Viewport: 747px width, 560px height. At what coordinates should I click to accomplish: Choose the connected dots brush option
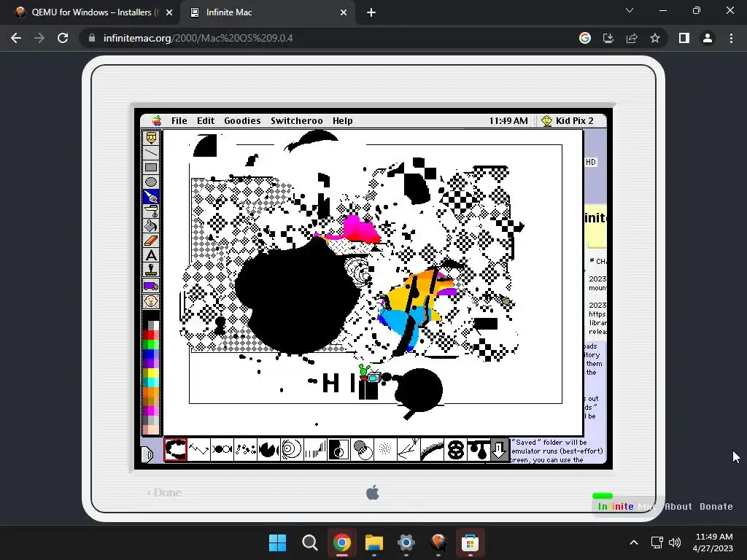222,449
